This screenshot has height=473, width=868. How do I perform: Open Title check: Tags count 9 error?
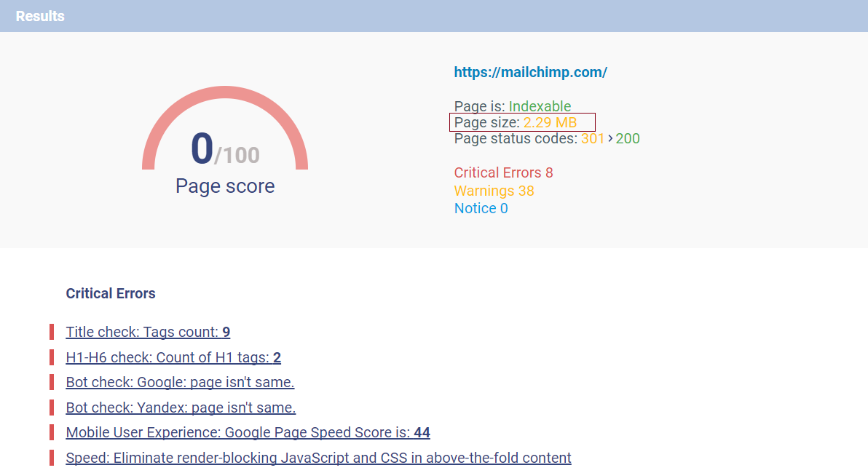tap(148, 332)
